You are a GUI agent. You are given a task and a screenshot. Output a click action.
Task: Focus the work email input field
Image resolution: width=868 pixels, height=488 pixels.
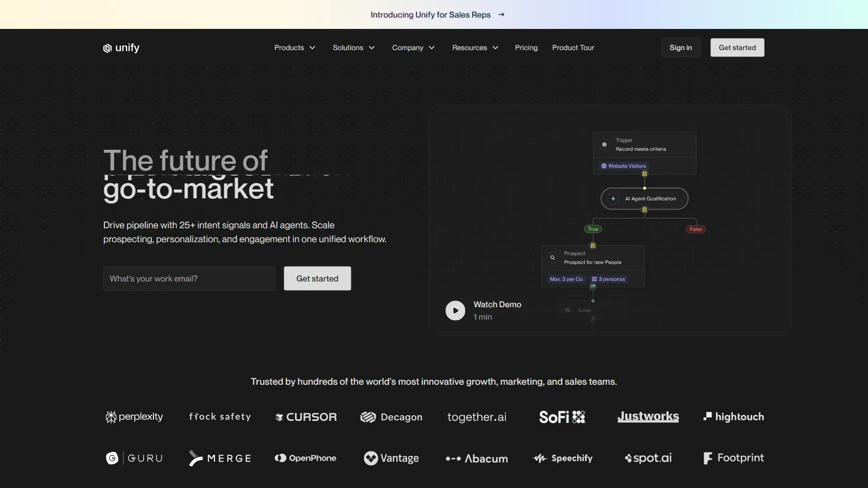[189, 278]
